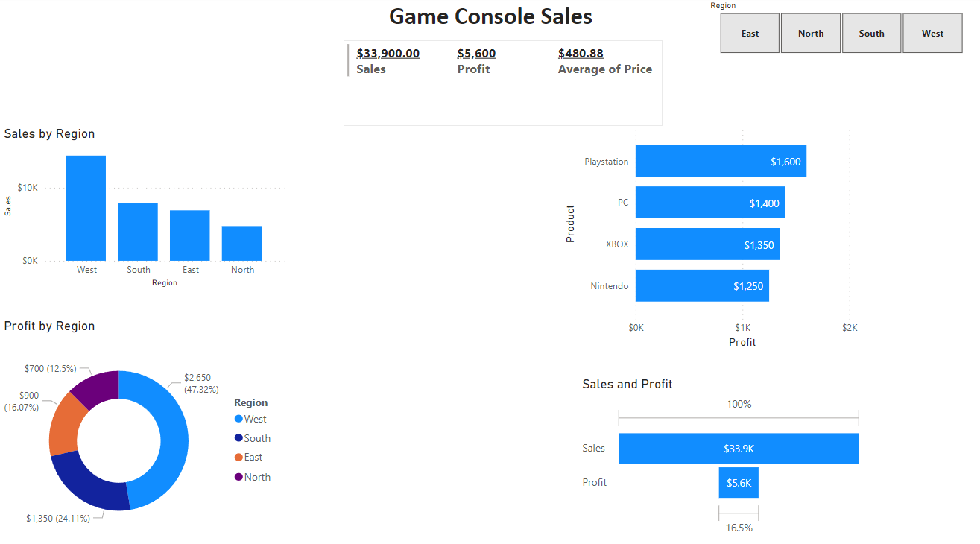Viewport: 980px width, 544px height.
Task: Select the North region slicer button
Action: (810, 33)
